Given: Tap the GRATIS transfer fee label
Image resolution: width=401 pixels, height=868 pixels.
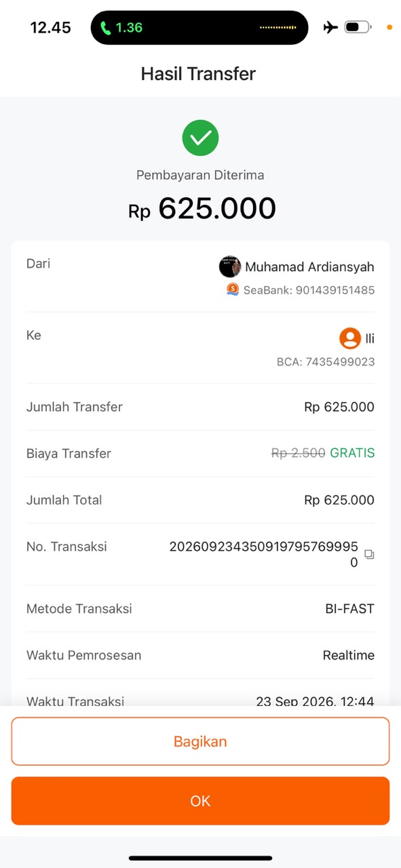Looking at the screenshot, I should (352, 453).
